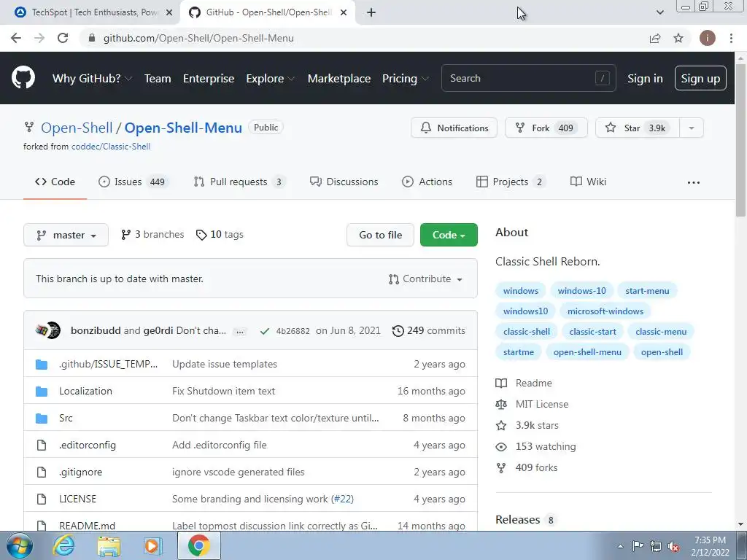The height and width of the screenshot is (560, 747).
Task: Click the Windows Start orb
Action: pyautogui.click(x=20, y=545)
